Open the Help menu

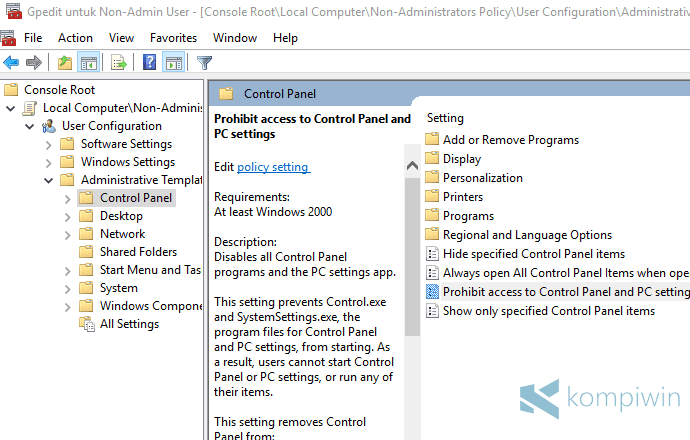click(285, 38)
